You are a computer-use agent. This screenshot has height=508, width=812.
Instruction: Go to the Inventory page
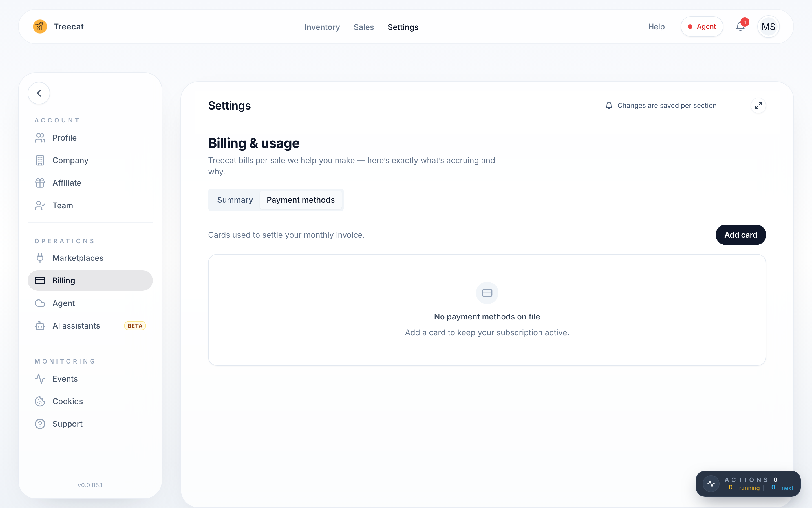coord(322,27)
